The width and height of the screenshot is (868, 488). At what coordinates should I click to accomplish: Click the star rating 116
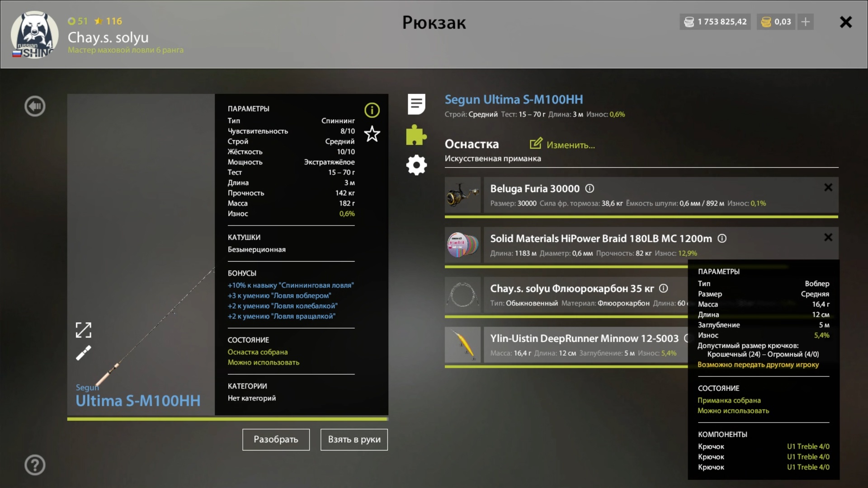108,21
